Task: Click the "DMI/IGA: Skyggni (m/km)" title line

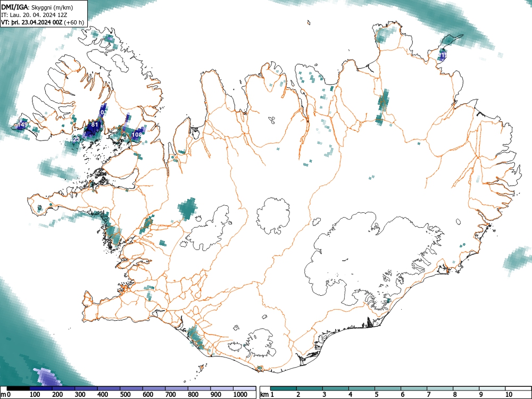Action: (37, 7)
